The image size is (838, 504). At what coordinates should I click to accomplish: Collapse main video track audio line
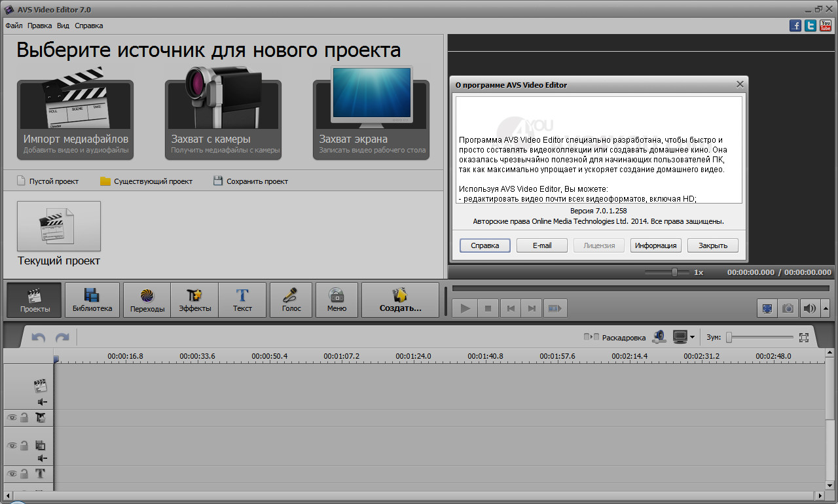pyautogui.click(x=42, y=402)
